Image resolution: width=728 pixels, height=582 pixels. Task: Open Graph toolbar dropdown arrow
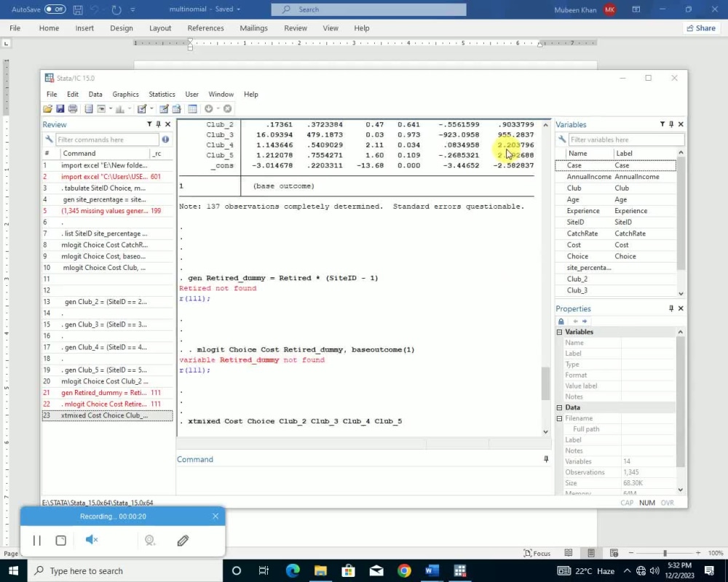(x=129, y=108)
